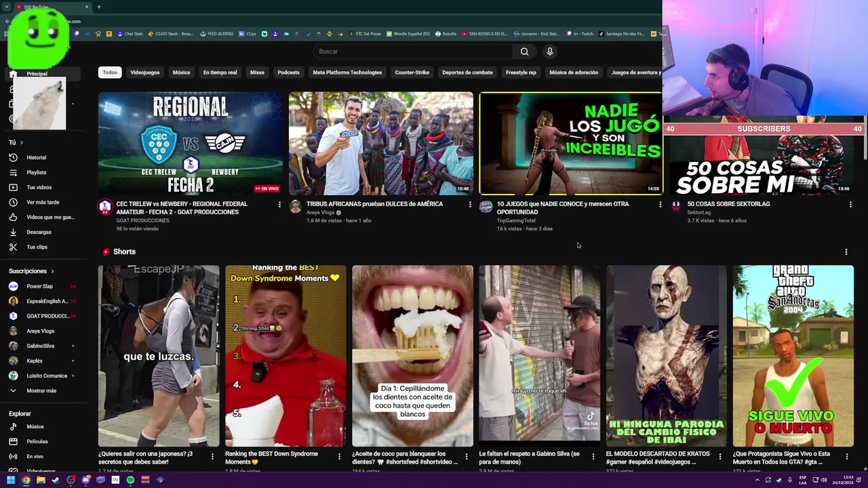Image resolution: width=868 pixels, height=488 pixels.
Task: Select the En tiempo real chip
Action: (x=220, y=73)
